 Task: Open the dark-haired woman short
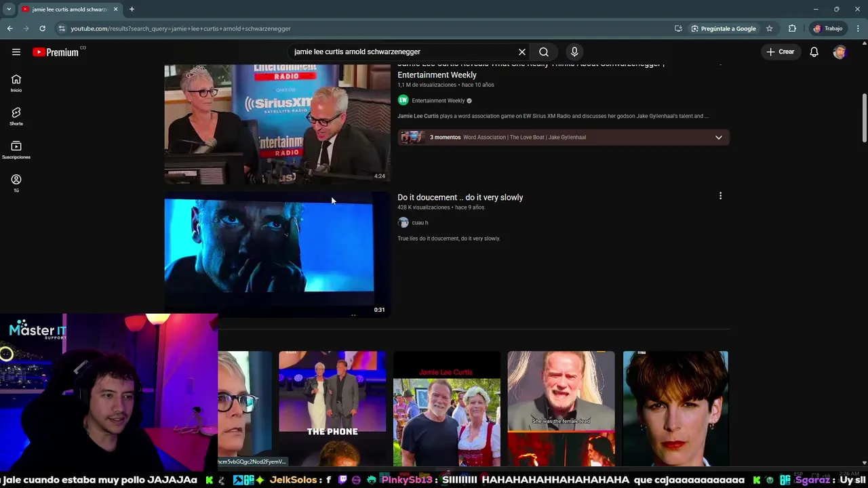coord(675,409)
